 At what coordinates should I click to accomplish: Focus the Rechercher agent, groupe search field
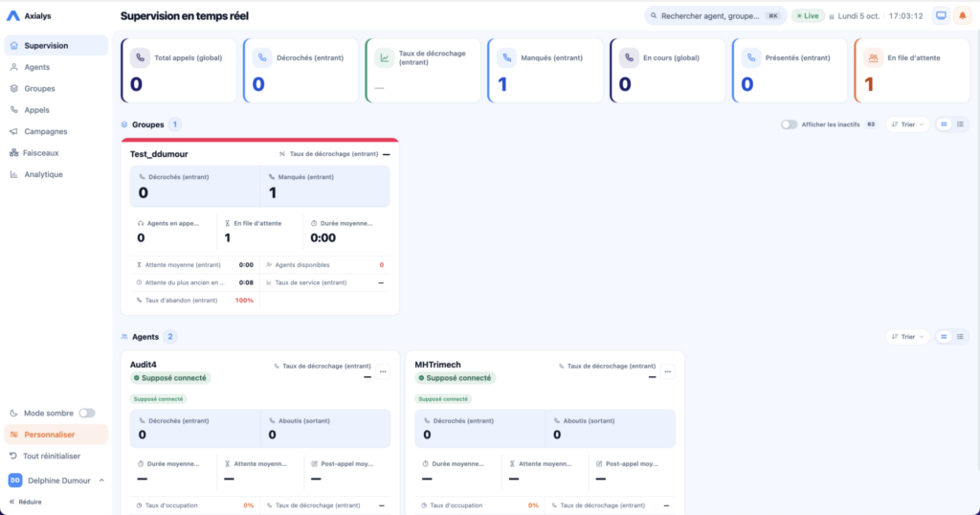coord(715,16)
